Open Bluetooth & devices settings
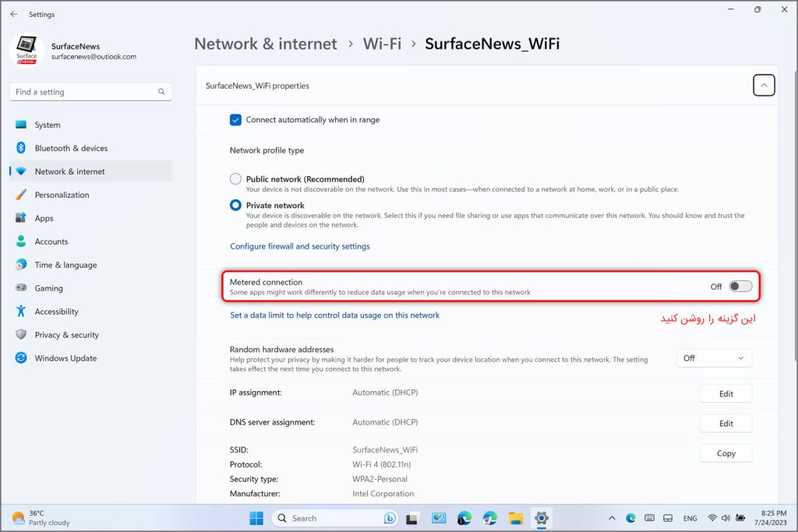The height and width of the screenshot is (532, 798). pyautogui.click(x=71, y=148)
